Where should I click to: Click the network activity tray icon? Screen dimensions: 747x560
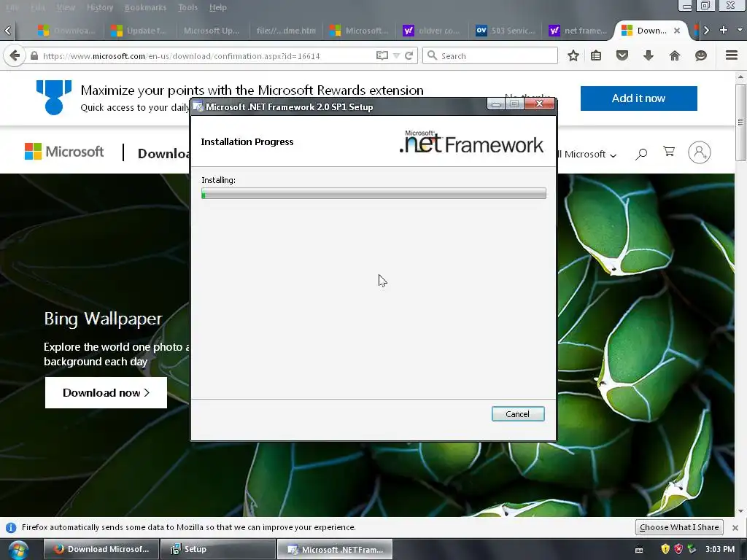(692, 549)
